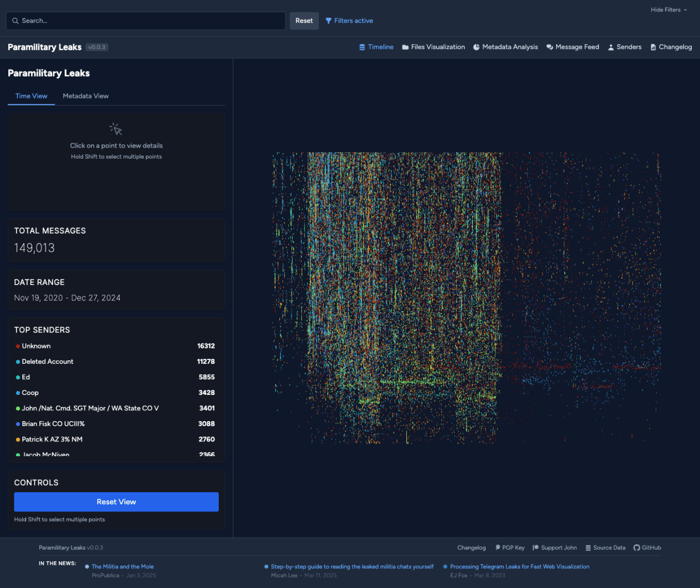Click the date range Nov 19, 2020 - Dec 27, 2024
Screen dimensions: 700x588
click(x=67, y=298)
